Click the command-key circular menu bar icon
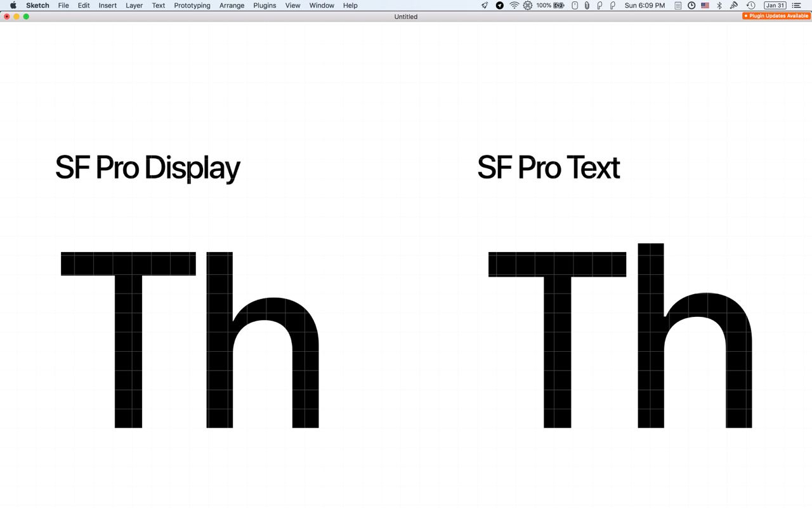The image size is (812, 508). (528, 5)
